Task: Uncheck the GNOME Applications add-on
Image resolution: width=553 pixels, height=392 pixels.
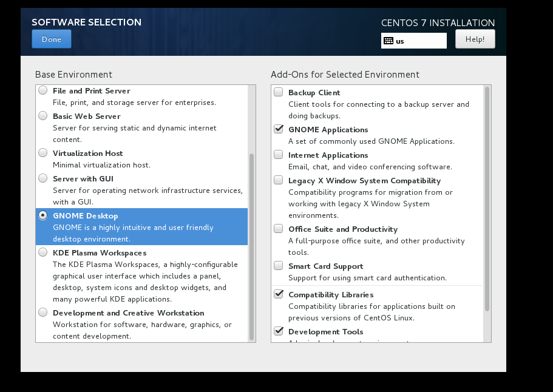Action: click(279, 129)
